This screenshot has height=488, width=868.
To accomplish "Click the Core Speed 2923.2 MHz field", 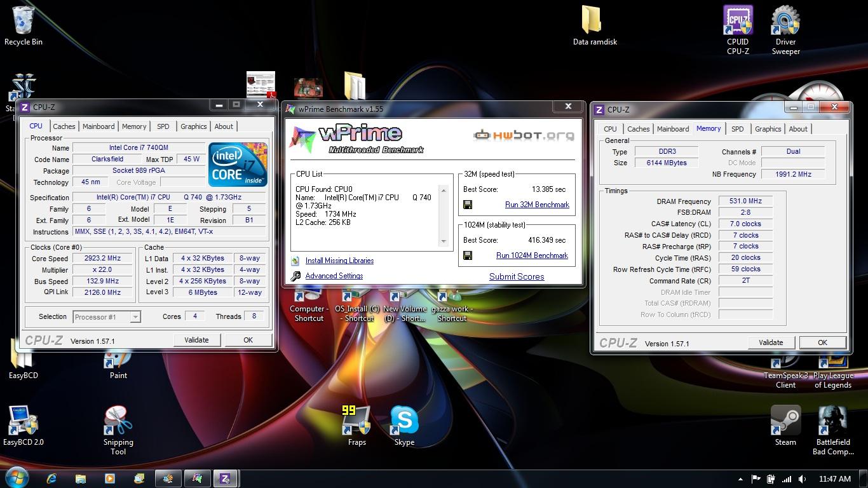I will pos(102,259).
